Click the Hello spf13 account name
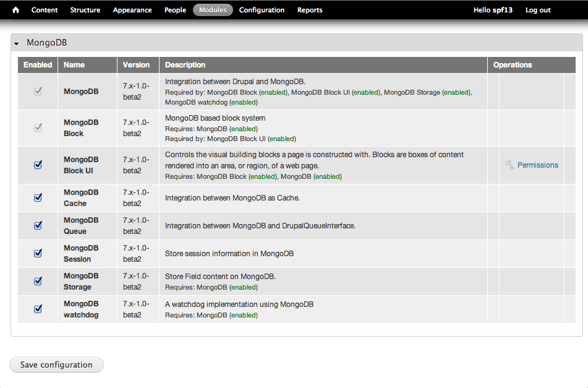 click(x=493, y=10)
